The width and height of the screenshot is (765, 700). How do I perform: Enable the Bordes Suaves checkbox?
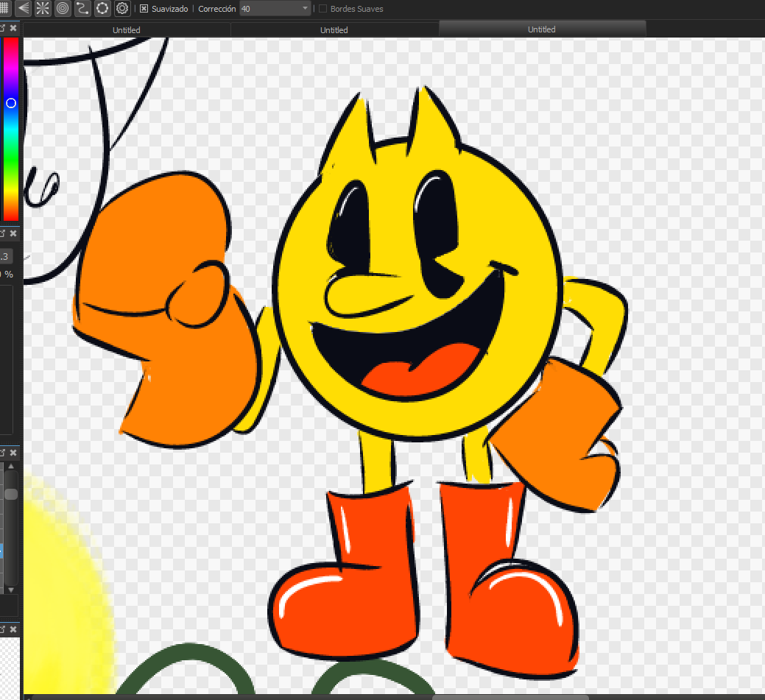point(322,9)
